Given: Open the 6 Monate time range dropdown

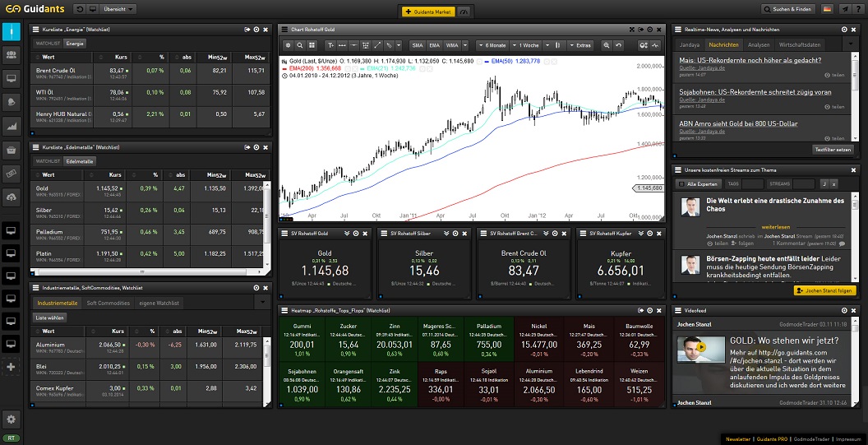Looking at the screenshot, I should click(494, 44).
